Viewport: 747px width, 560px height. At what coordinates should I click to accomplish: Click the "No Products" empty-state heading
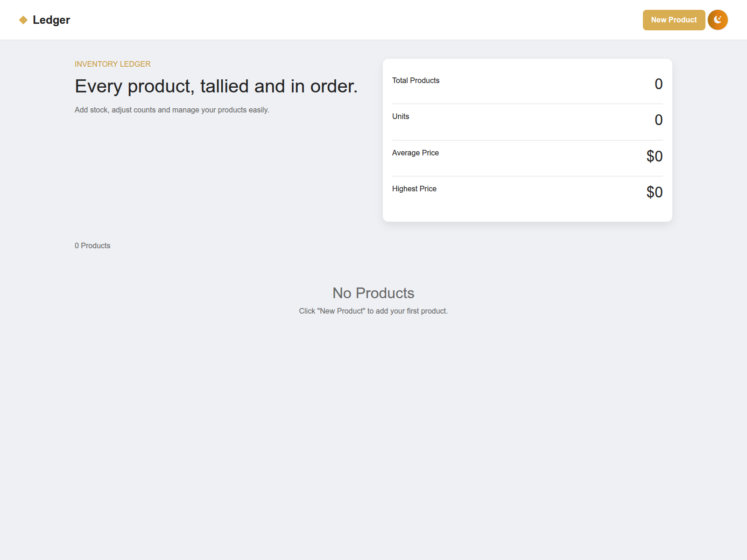click(x=373, y=293)
